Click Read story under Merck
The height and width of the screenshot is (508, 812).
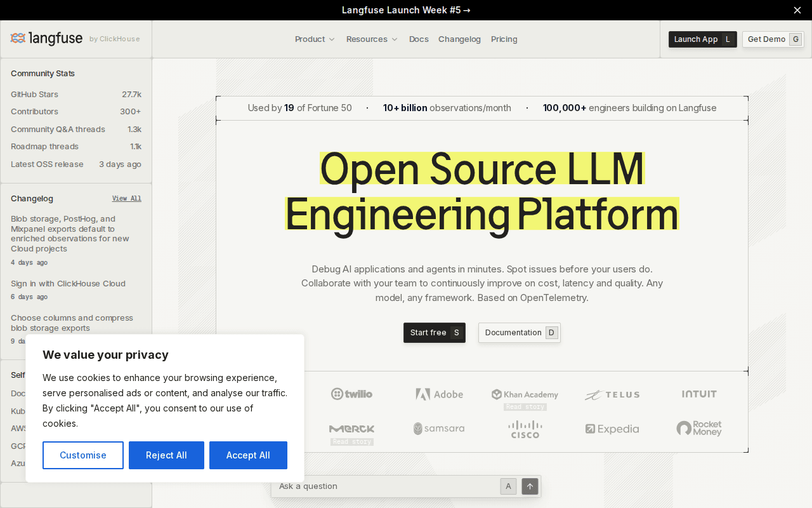pos(352,442)
